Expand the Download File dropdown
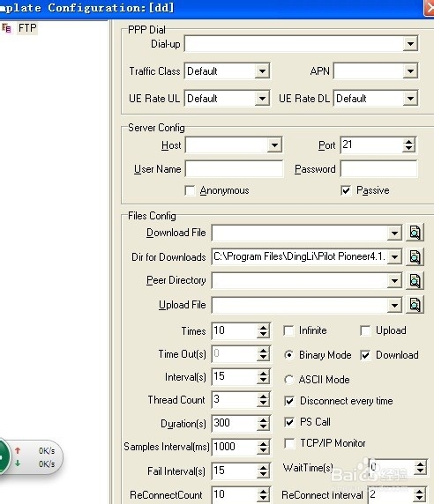 [394, 233]
